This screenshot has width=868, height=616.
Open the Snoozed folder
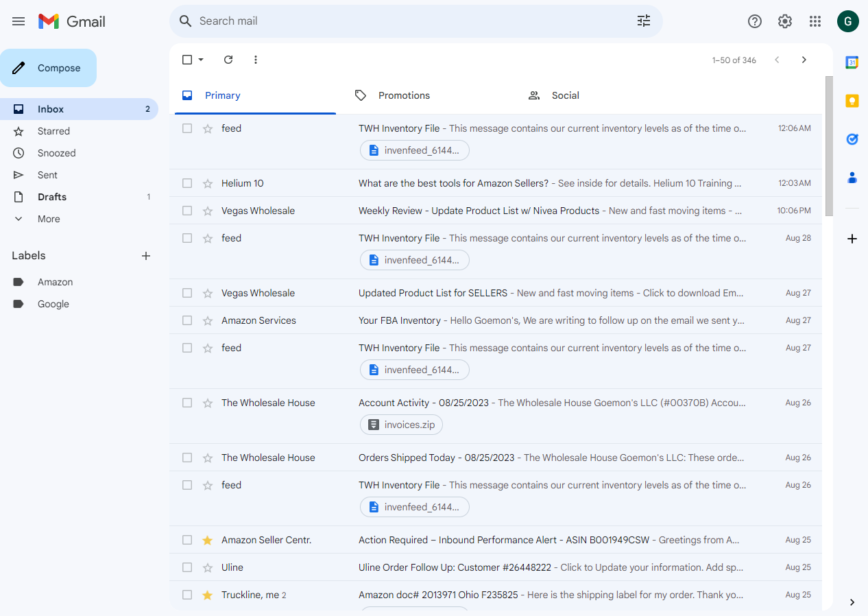coord(79,153)
